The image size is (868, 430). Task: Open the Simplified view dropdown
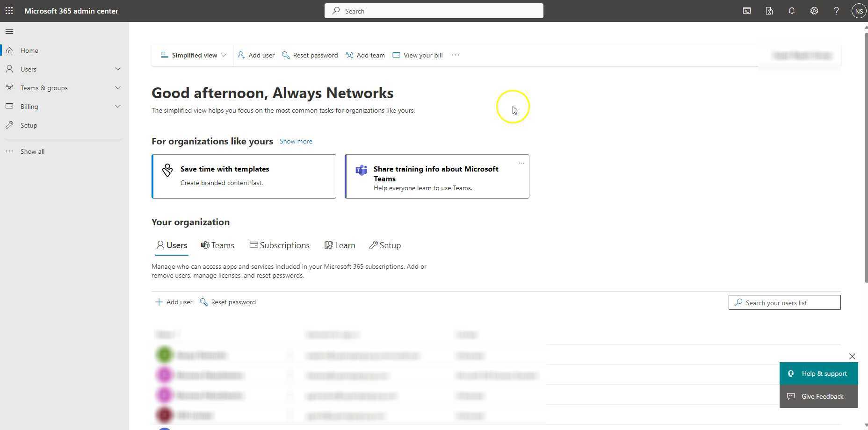[194, 55]
